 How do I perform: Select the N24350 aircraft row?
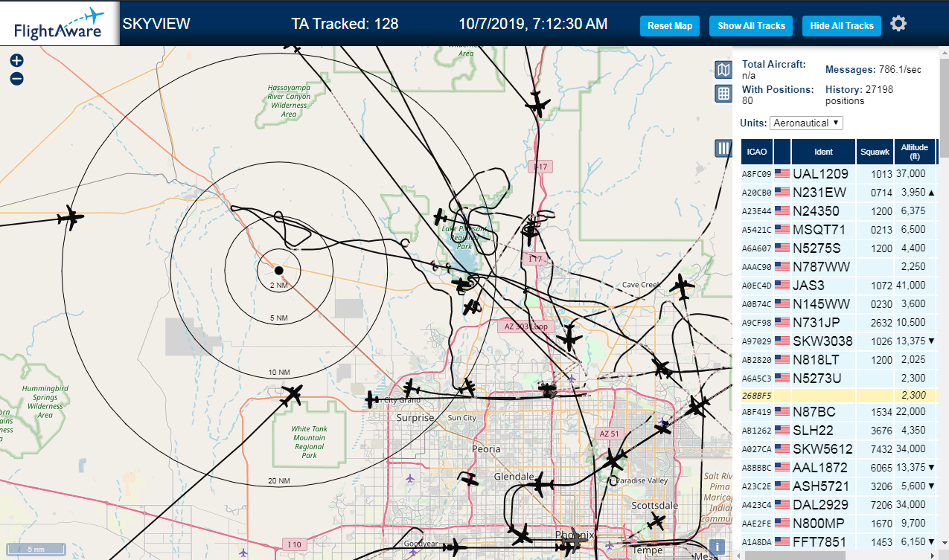pyautogui.click(x=840, y=211)
